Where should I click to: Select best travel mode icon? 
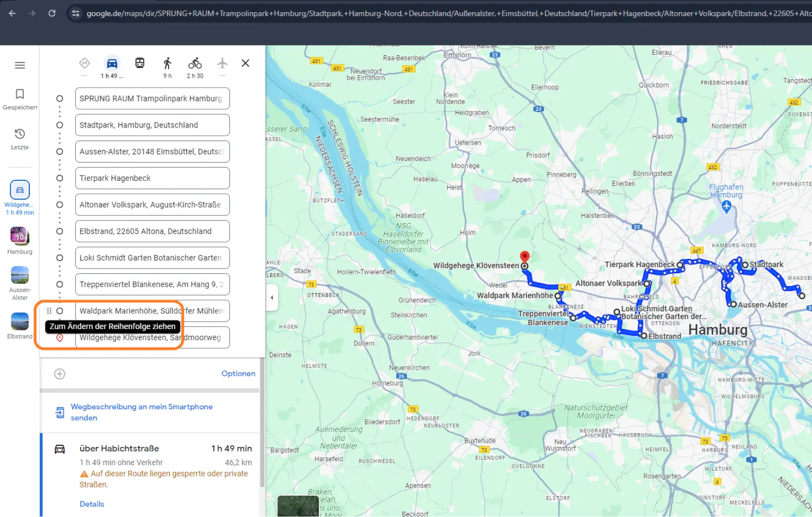point(85,63)
